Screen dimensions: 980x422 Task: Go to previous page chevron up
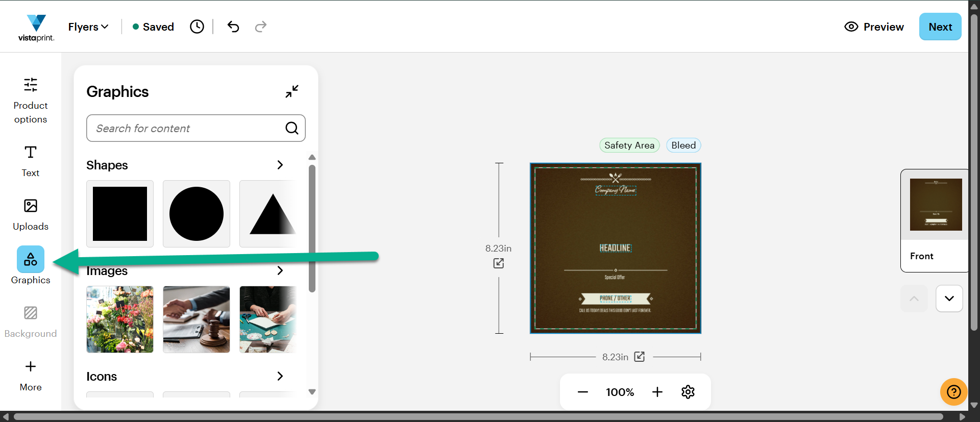[914, 299]
